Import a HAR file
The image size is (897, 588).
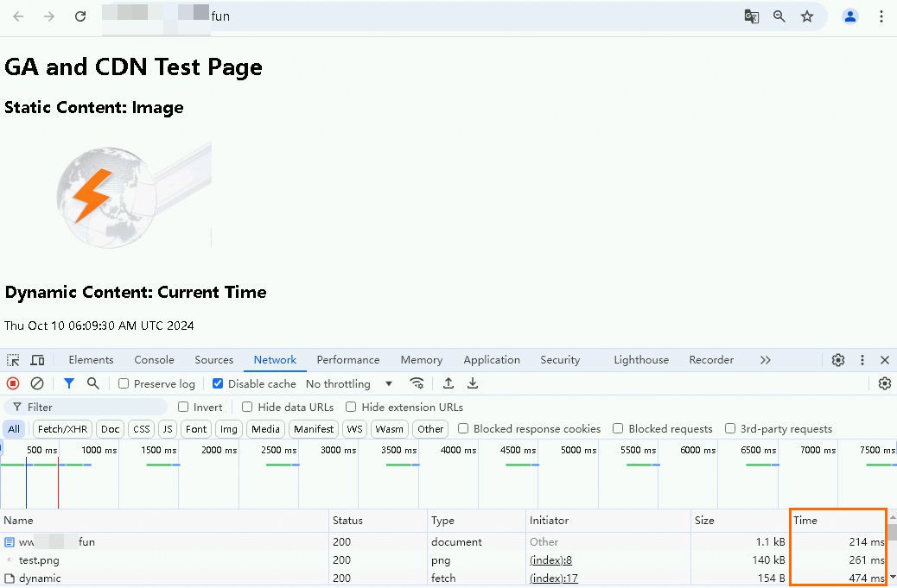pos(448,383)
